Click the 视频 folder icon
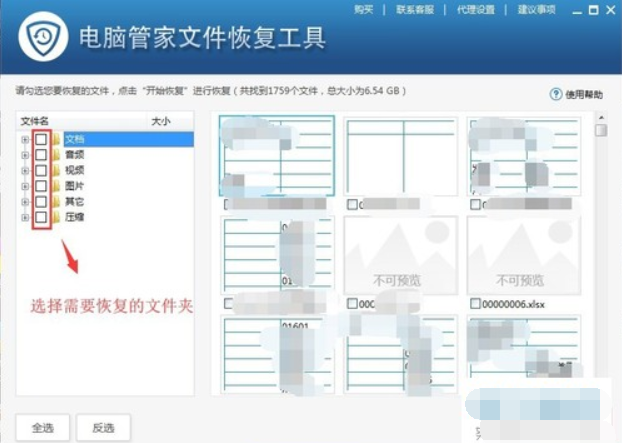 pos(56,170)
